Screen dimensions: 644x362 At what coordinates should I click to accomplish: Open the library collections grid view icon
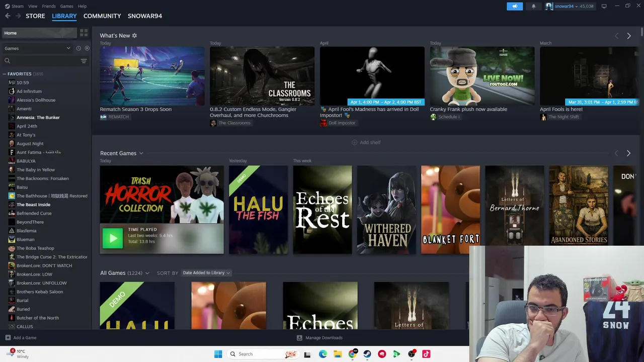pos(84,33)
